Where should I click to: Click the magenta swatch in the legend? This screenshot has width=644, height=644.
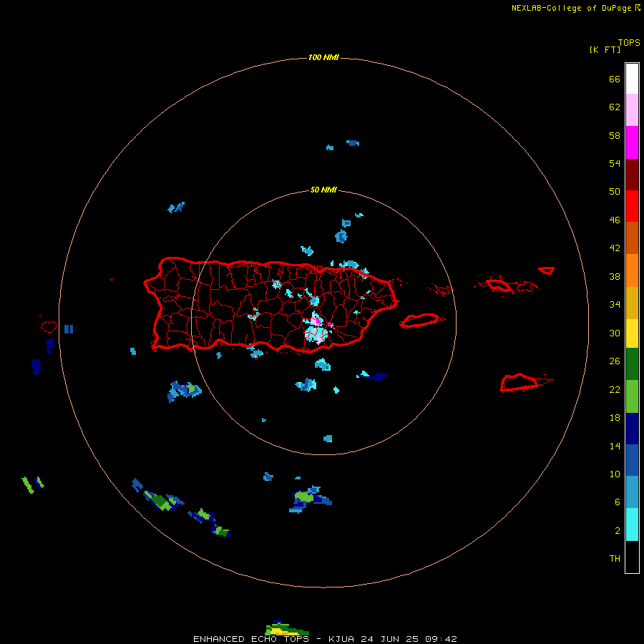pyautogui.click(x=632, y=142)
